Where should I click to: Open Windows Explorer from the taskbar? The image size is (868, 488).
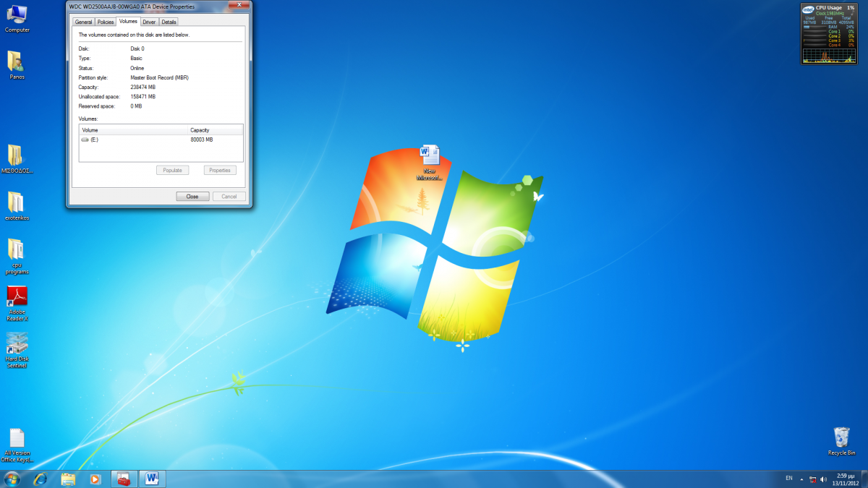click(x=68, y=479)
